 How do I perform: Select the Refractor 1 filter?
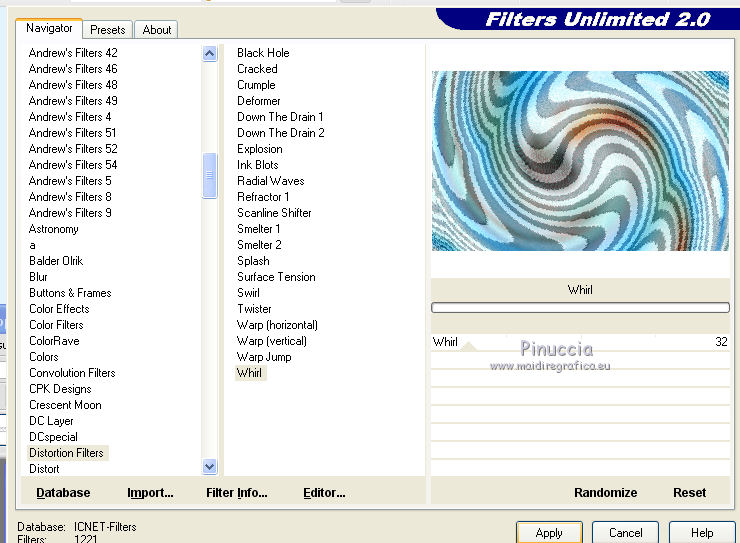click(263, 197)
